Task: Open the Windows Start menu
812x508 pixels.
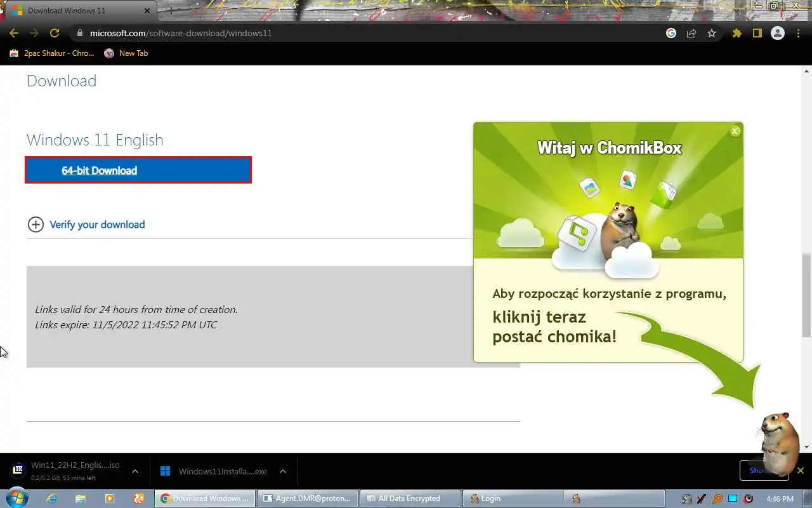Action: click(15, 498)
